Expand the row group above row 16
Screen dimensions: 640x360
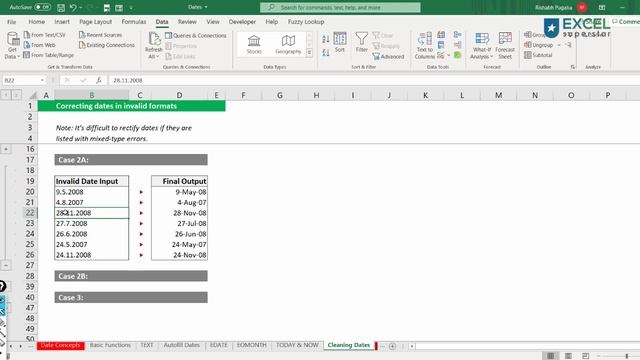point(6,149)
